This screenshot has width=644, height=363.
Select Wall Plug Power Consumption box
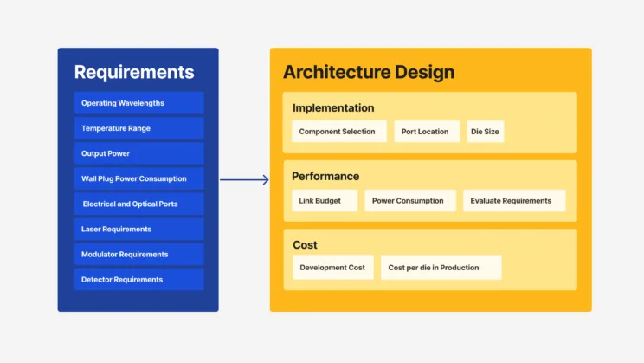point(138,178)
